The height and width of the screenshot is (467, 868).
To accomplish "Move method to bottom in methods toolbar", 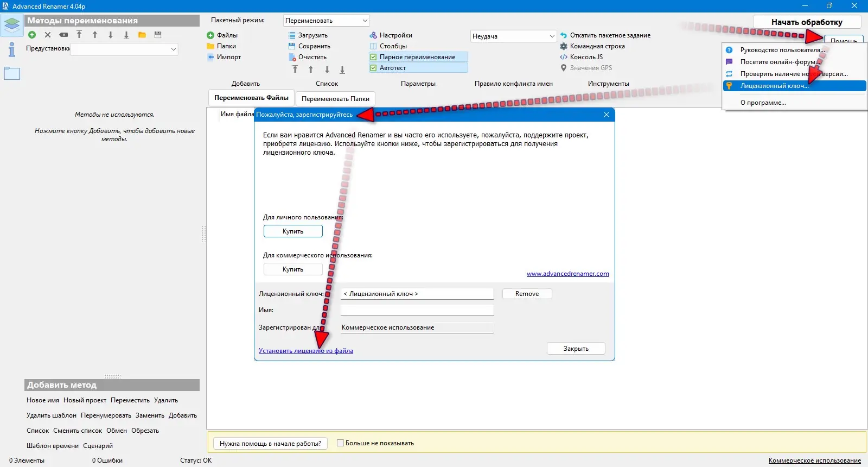I will [x=126, y=35].
